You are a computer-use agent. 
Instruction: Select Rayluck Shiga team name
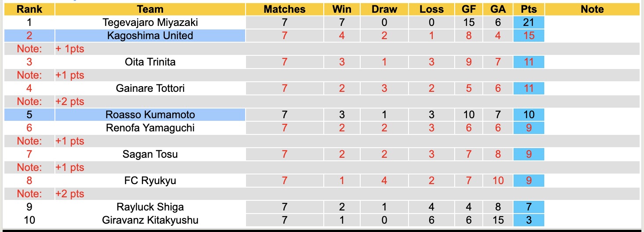tap(150, 207)
